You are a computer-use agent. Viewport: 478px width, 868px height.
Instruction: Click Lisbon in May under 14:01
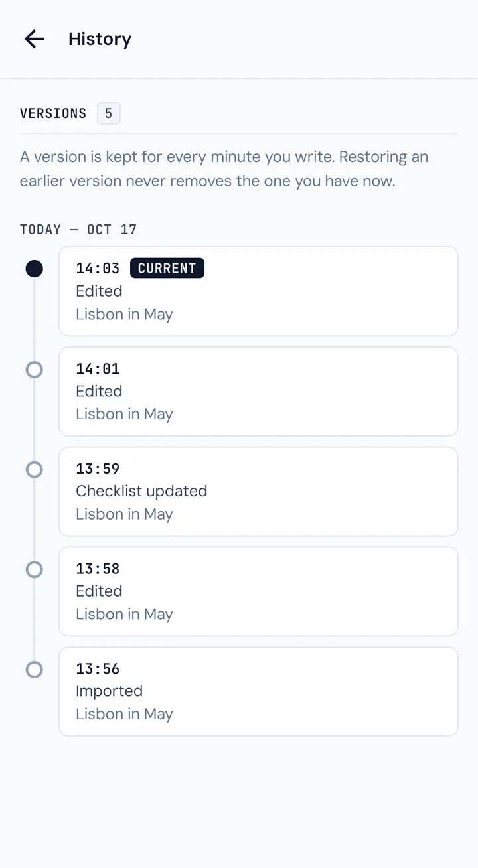coord(124,414)
